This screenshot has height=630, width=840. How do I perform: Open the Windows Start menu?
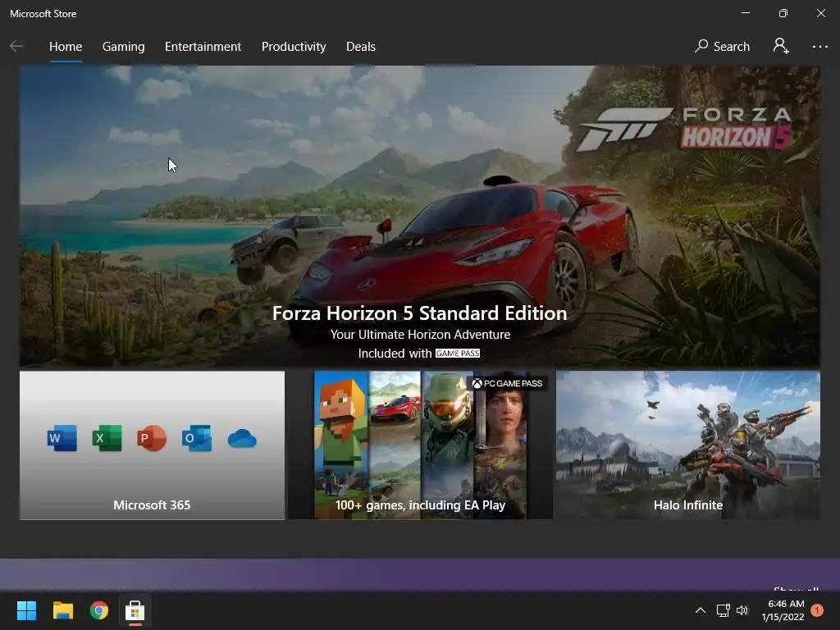click(x=26, y=610)
